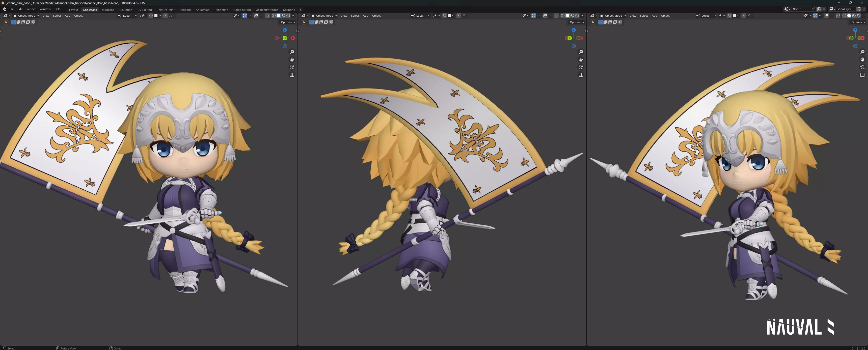Select rendered shading in right viewport
868x350 pixels.
859,15
